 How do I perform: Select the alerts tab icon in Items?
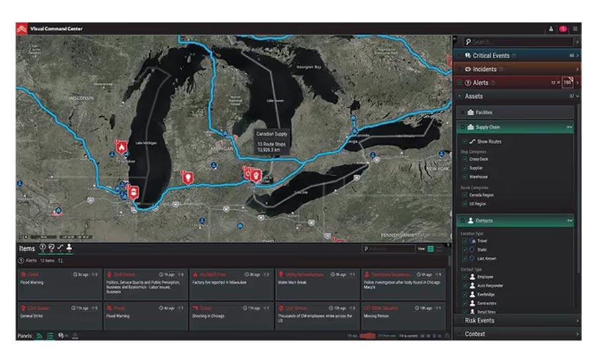click(42, 248)
